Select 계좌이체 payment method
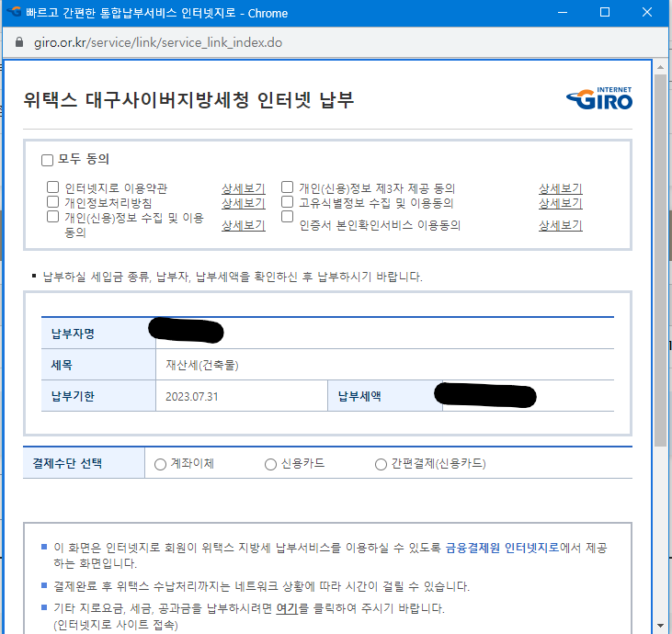The width and height of the screenshot is (672, 634). click(x=160, y=464)
